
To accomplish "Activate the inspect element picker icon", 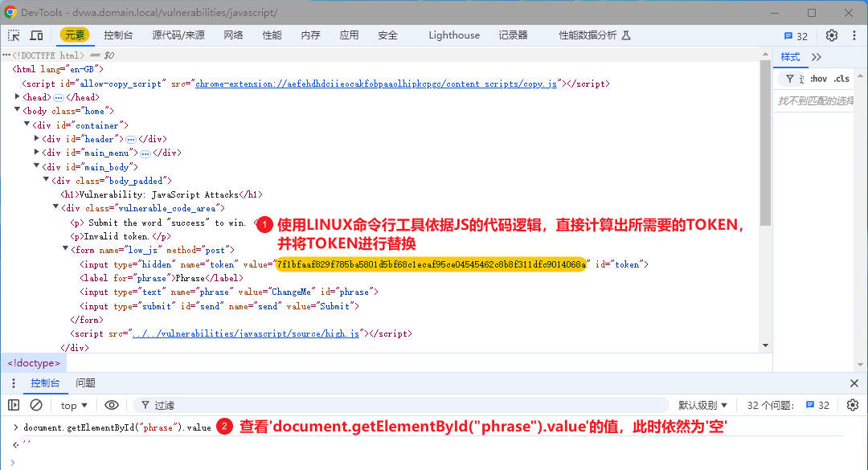I will click(x=14, y=35).
